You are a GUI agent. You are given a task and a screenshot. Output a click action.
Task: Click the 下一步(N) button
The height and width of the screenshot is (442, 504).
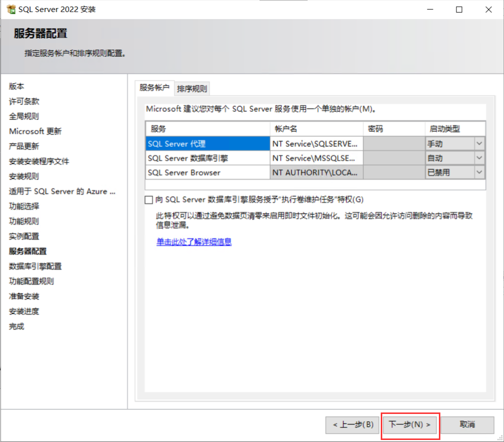click(x=409, y=424)
